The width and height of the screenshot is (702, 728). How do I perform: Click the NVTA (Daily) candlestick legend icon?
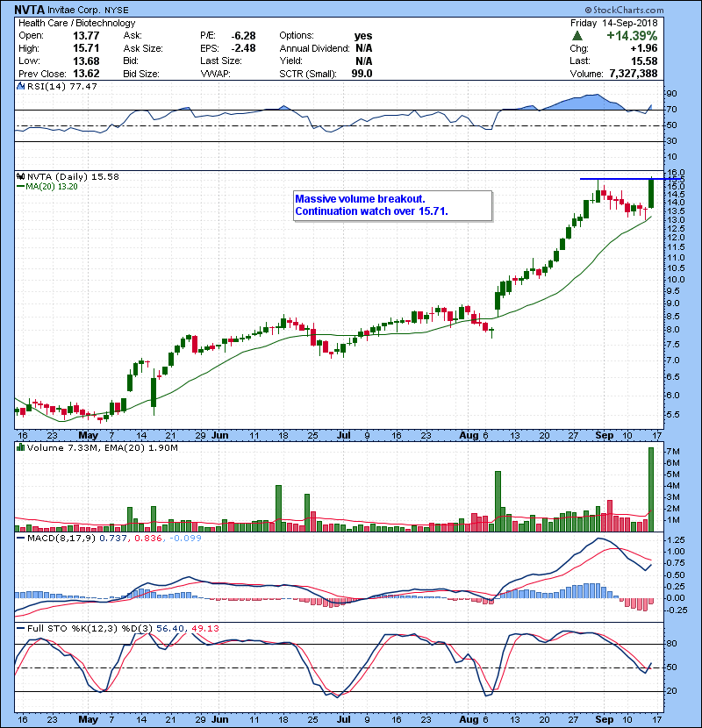(x=19, y=176)
